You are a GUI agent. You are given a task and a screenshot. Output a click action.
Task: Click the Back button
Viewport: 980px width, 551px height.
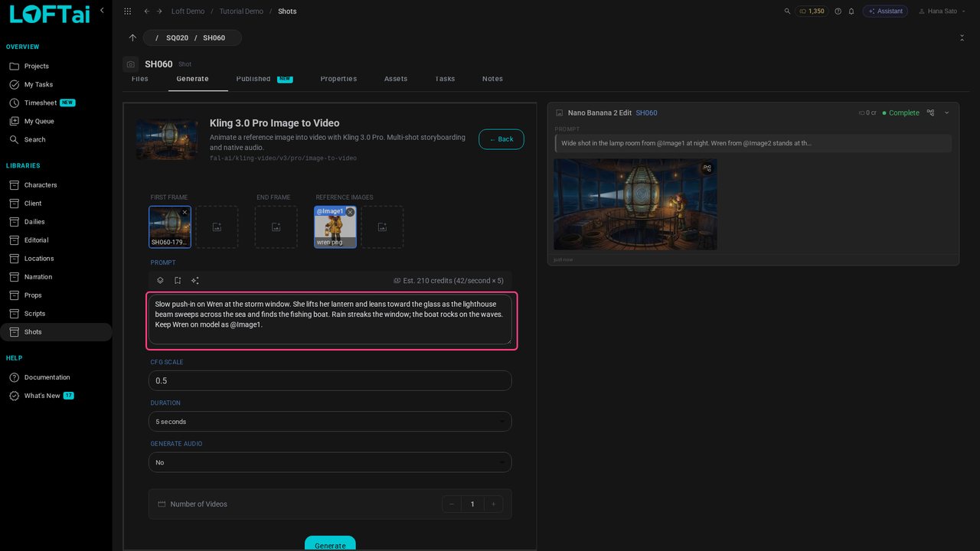pos(501,139)
